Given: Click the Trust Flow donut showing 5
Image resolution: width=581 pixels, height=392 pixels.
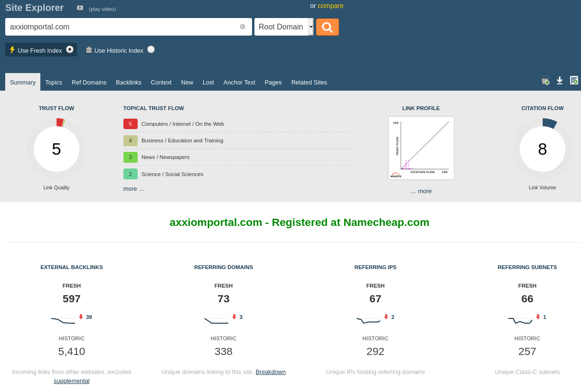Looking at the screenshot, I should (x=56, y=149).
